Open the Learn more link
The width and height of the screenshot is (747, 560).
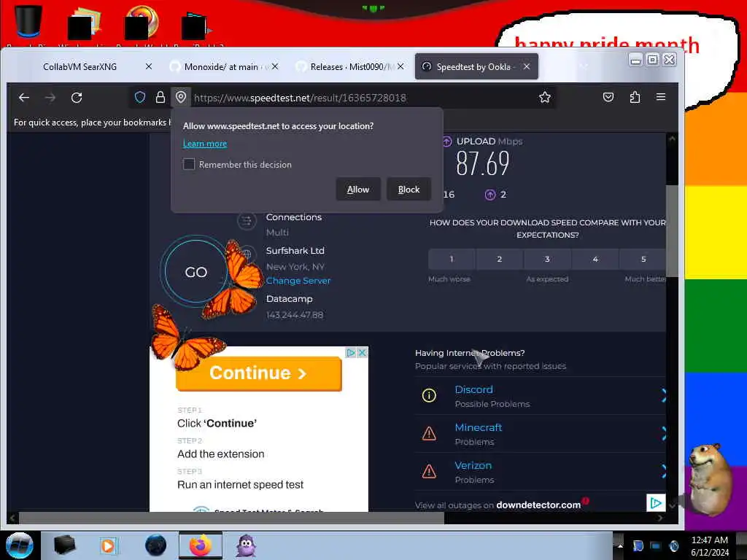click(205, 144)
